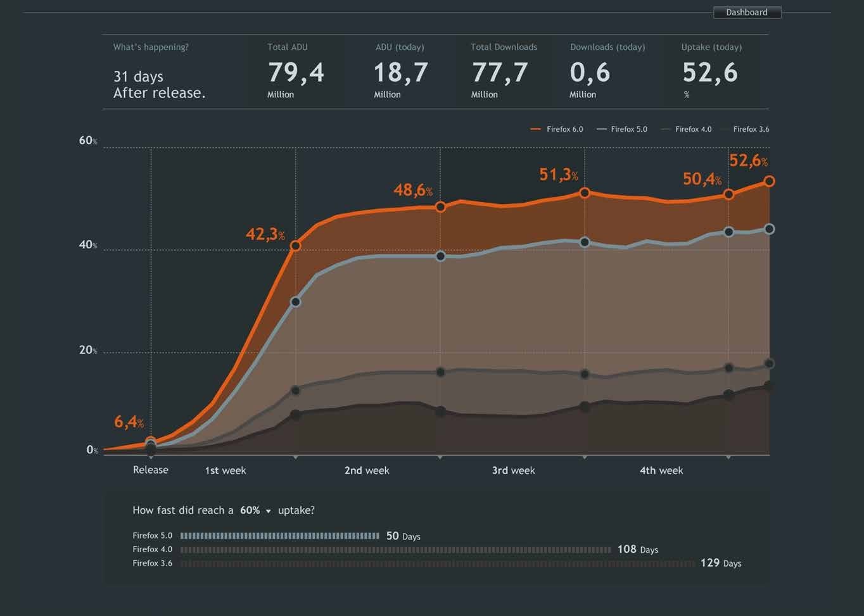This screenshot has width=864, height=616.
Task: Click the 60% y-axis label
Action: pos(88,141)
